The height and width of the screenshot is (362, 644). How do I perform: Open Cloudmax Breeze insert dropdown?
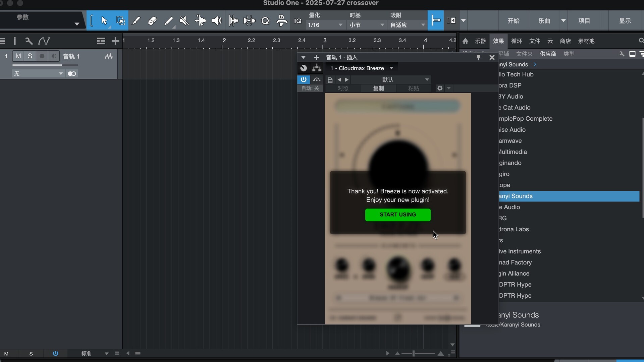pos(362,68)
